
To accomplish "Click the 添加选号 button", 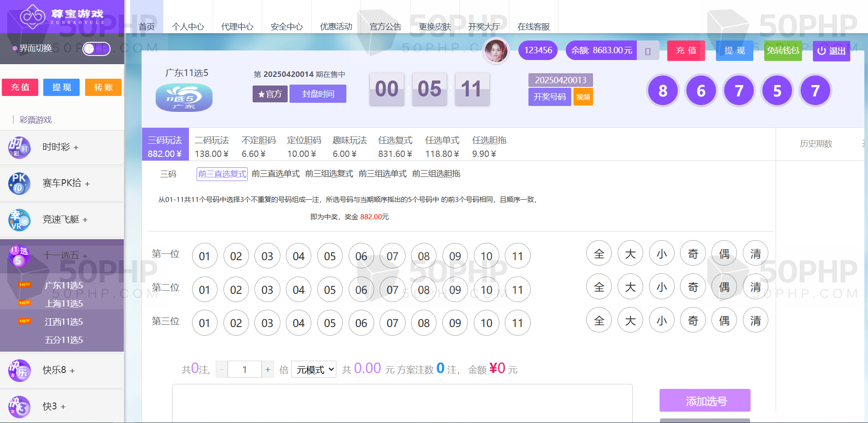I will tap(705, 401).
